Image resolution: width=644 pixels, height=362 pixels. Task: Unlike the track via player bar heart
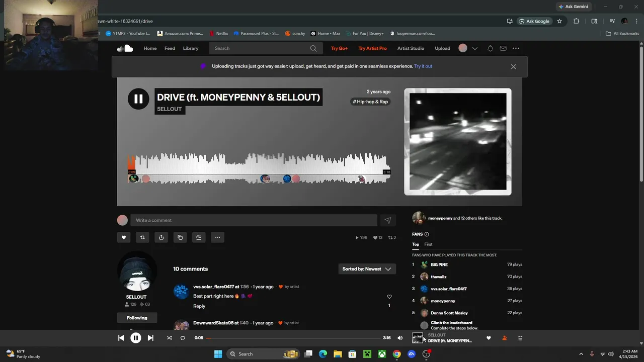pos(489,338)
